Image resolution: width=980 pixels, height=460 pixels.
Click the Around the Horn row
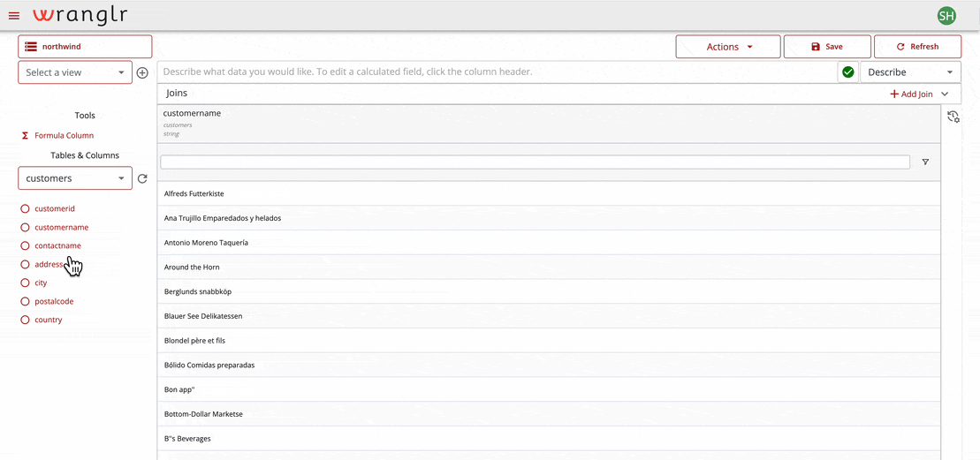549,267
